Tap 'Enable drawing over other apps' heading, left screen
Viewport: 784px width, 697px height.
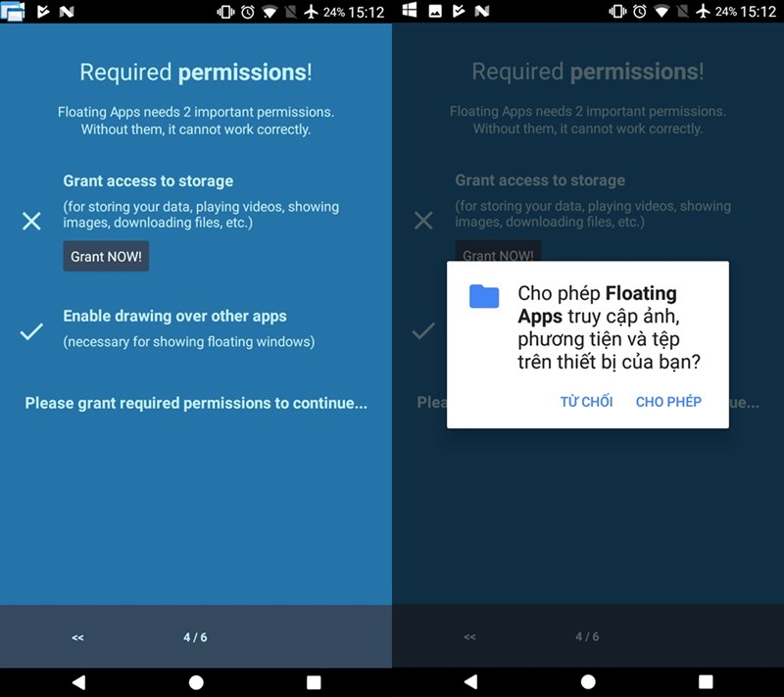click(x=174, y=316)
